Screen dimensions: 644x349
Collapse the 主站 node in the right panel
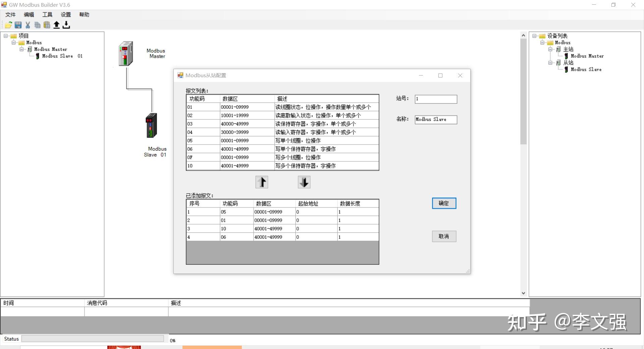[x=550, y=49]
